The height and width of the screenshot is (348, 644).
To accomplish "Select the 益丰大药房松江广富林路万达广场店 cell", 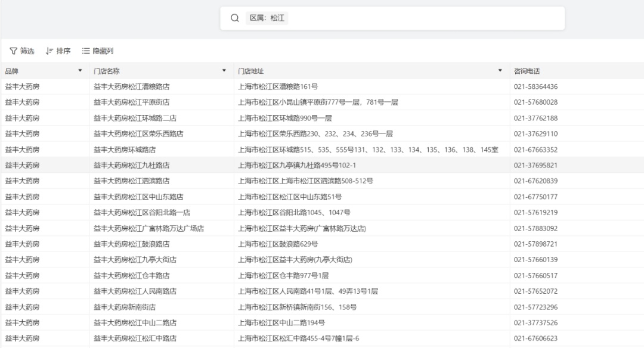I will [x=148, y=229].
